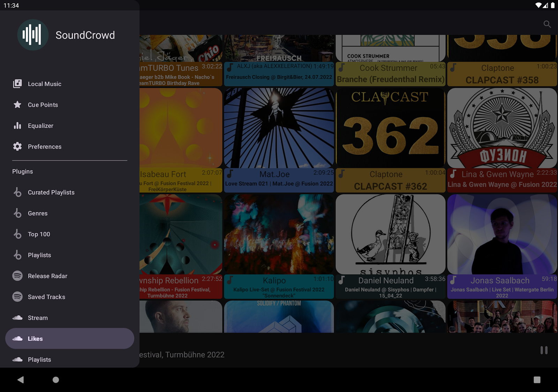Screen dimensions: 558x392
Task: Click the SoundCloud icon next to Stream
Action: coord(17,317)
